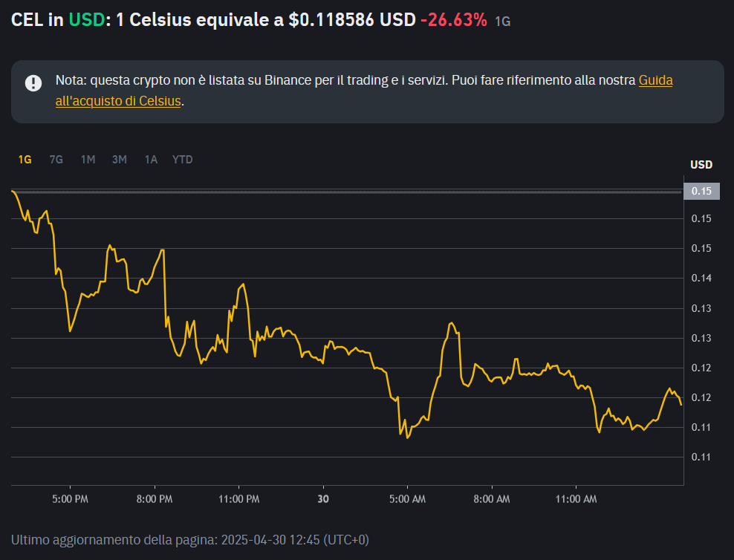This screenshot has width=734, height=560.
Task: Click the 8:00 AM time axis label
Action: [x=492, y=499]
